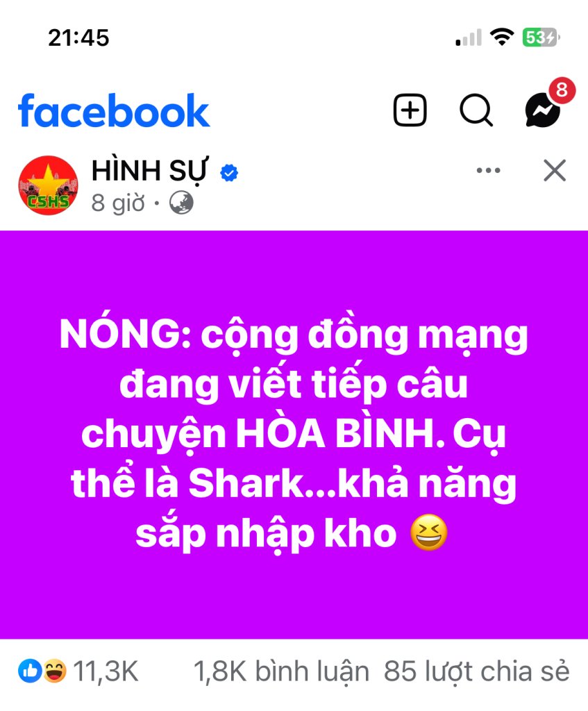Open the 1,8K bình luận comments

pyautogui.click(x=281, y=671)
